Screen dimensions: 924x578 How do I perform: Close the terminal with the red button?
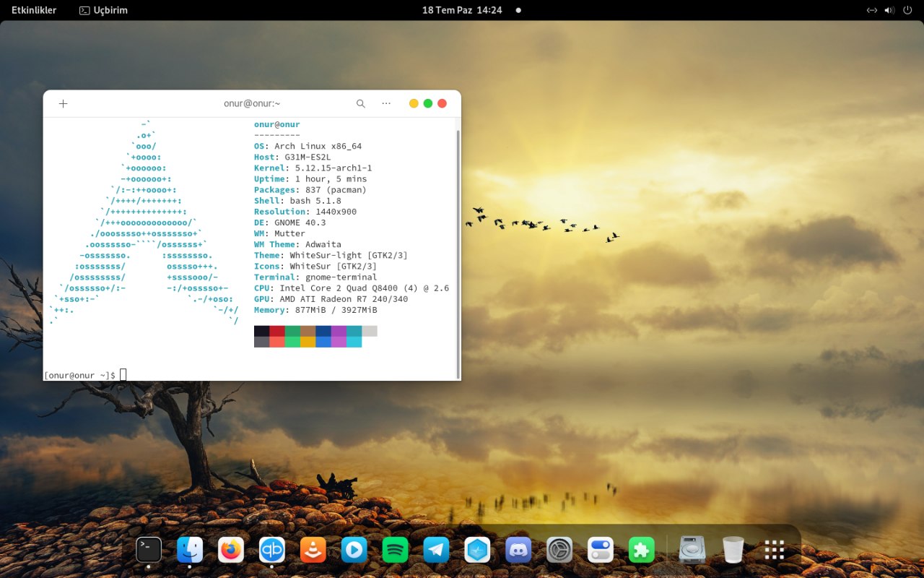[443, 103]
